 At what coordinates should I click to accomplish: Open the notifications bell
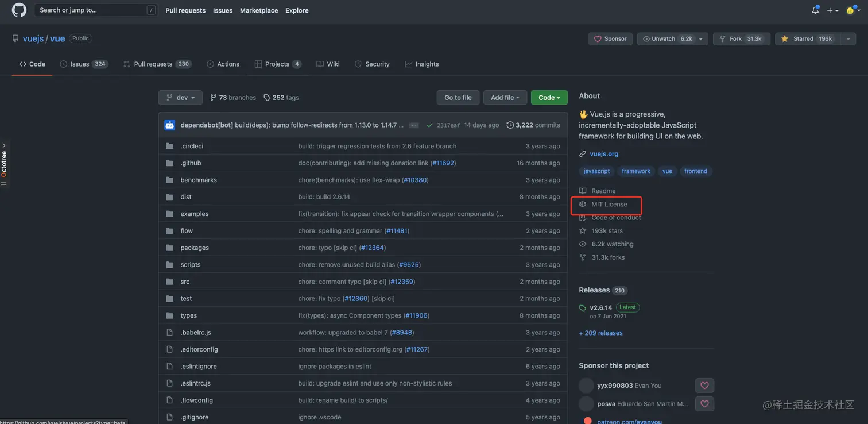[815, 10]
